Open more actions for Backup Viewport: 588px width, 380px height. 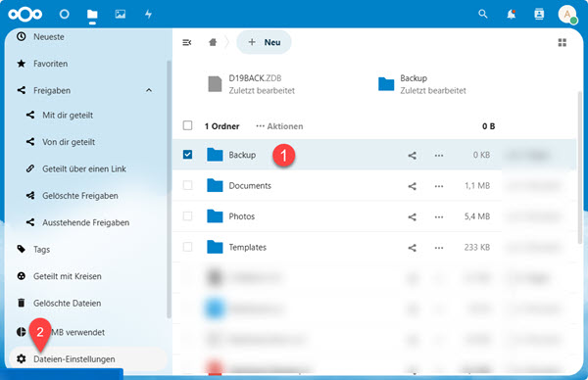click(439, 155)
